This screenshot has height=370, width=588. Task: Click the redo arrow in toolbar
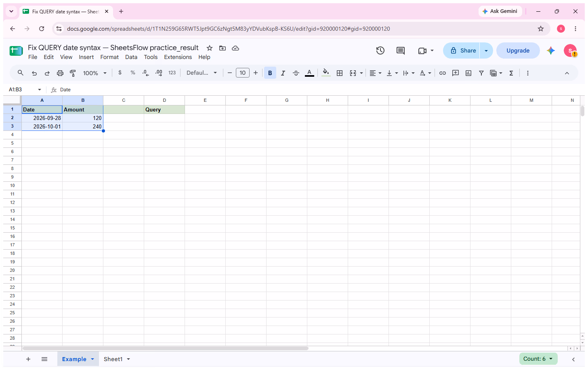point(47,73)
